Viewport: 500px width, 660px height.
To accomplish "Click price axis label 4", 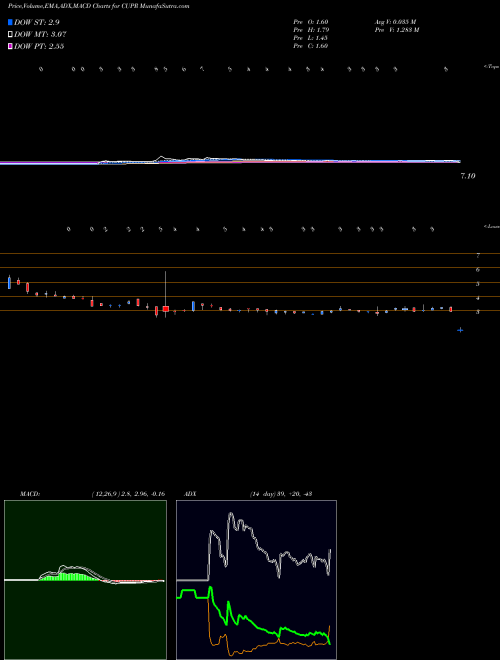I will click(478, 298).
